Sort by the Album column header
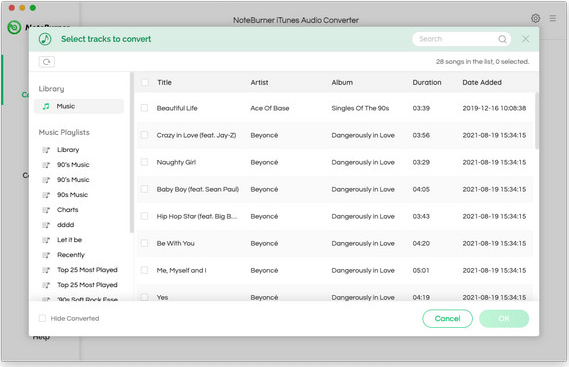This screenshot has height=367, width=569. point(342,82)
